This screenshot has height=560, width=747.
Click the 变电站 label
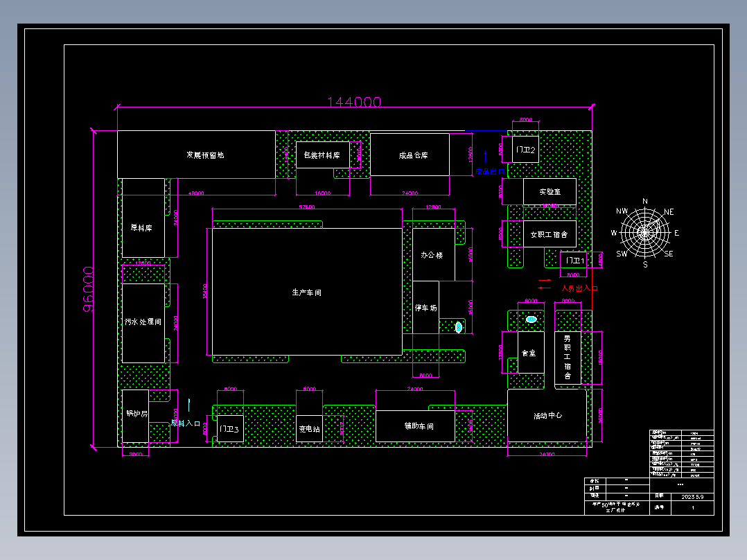click(309, 429)
